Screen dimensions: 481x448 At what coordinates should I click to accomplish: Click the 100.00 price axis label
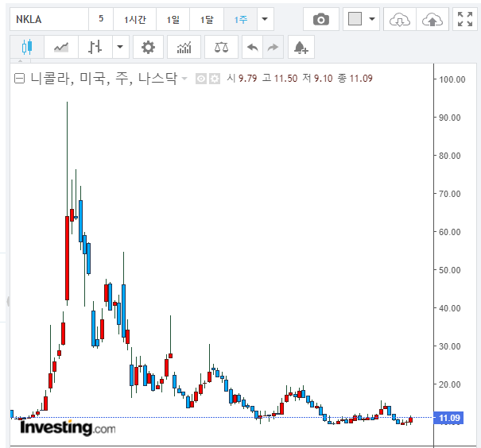point(452,79)
